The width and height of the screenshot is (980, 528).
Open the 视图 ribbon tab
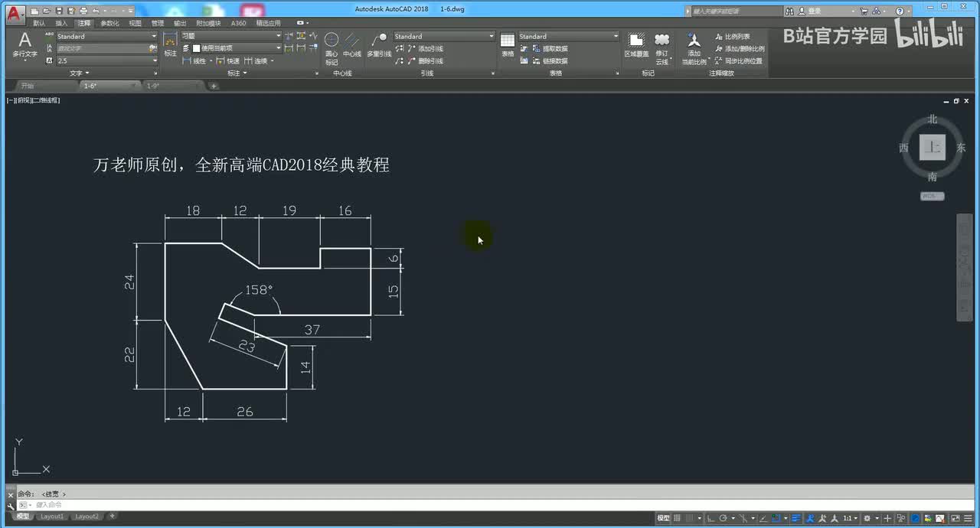click(135, 24)
